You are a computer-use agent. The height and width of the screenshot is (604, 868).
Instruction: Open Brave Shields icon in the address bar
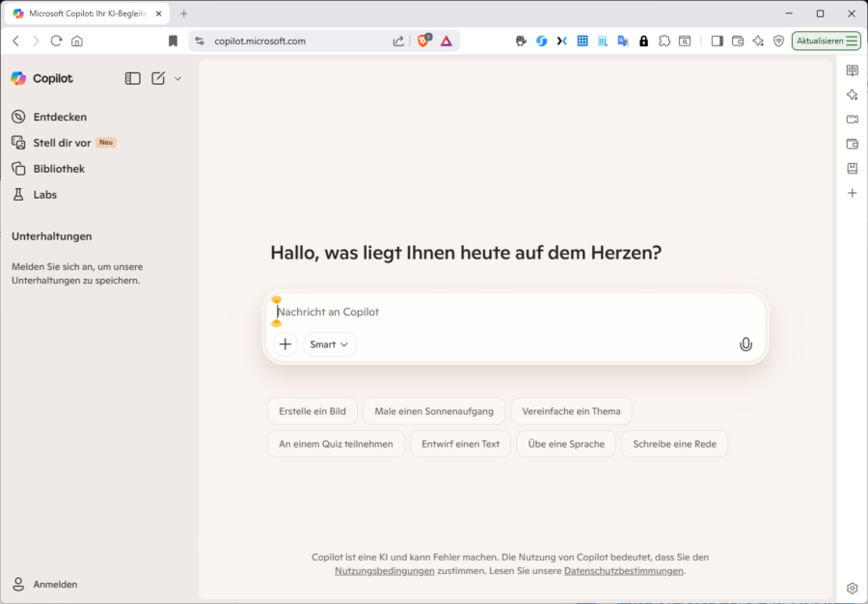click(423, 41)
